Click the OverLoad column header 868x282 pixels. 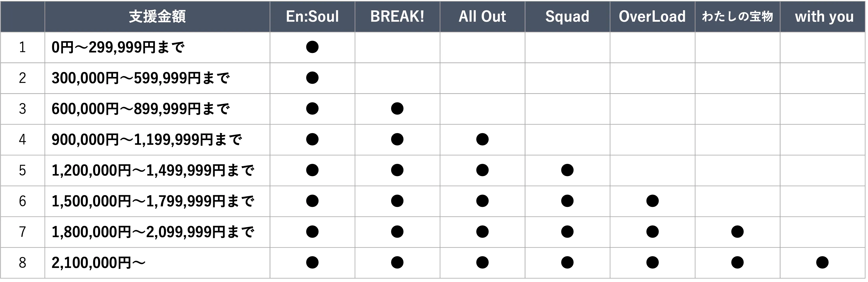(x=652, y=16)
